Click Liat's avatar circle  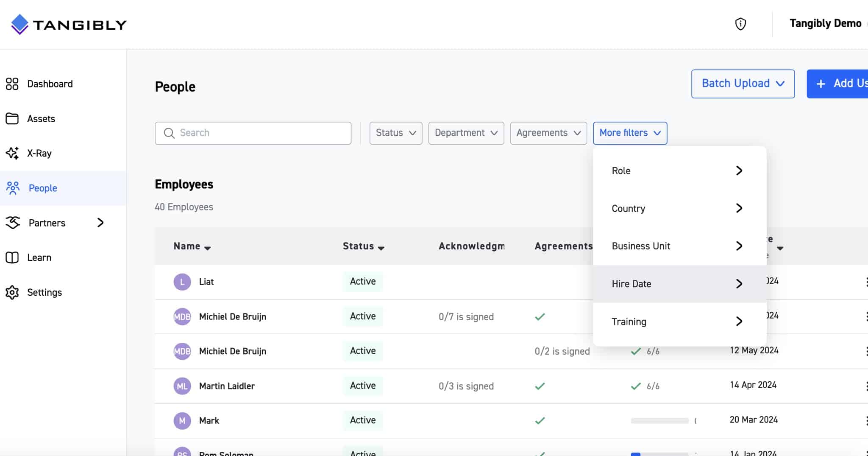pyautogui.click(x=182, y=282)
